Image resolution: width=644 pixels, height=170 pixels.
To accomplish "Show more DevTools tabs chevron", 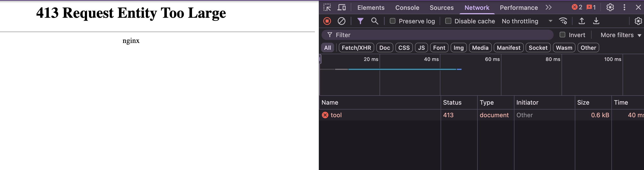I will (548, 7).
